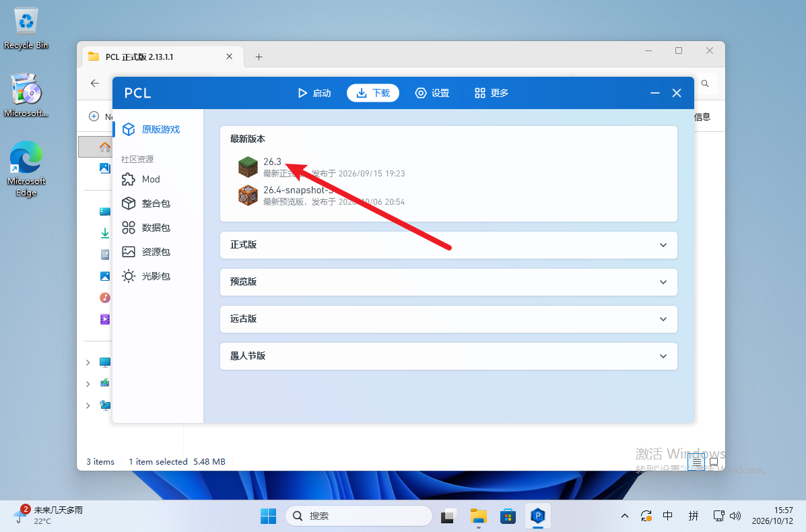Expand the 正式版 release list
This screenshot has width=806, height=532.
[x=448, y=245]
